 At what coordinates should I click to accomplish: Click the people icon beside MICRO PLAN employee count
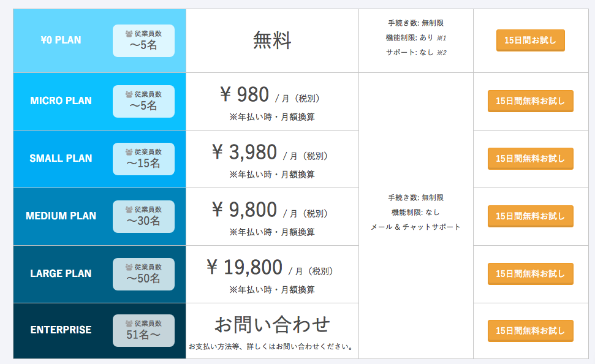(x=129, y=94)
